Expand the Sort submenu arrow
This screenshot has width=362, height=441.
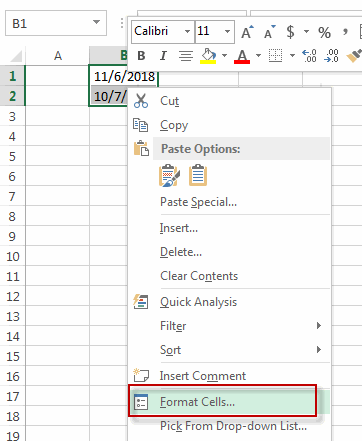(319, 349)
